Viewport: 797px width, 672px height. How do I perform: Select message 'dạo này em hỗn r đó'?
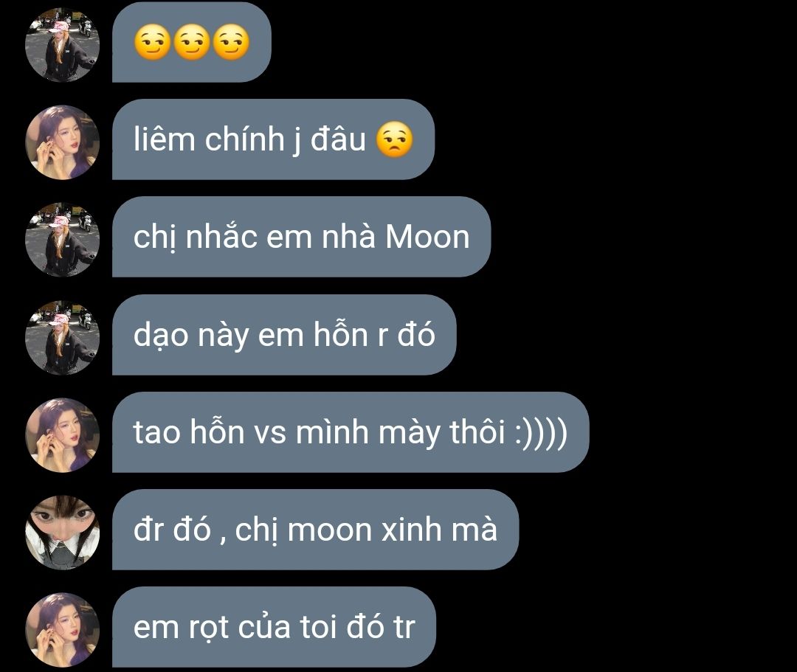click(284, 335)
